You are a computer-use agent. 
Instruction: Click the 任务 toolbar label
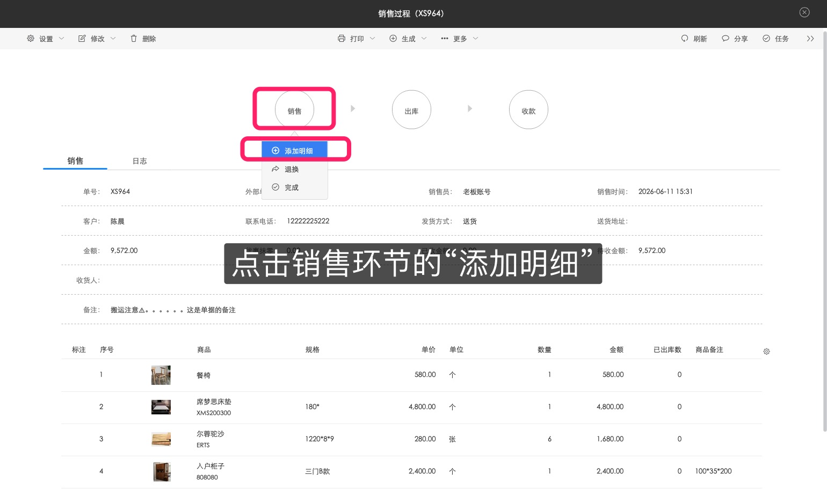coord(782,39)
